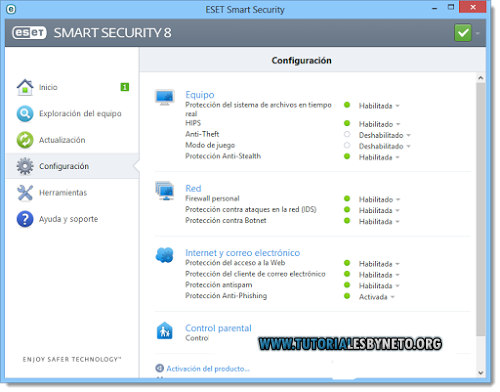Open Exploración del equipo magnifier icon
Screen dimensions: 500x392
pyautogui.click(x=25, y=114)
